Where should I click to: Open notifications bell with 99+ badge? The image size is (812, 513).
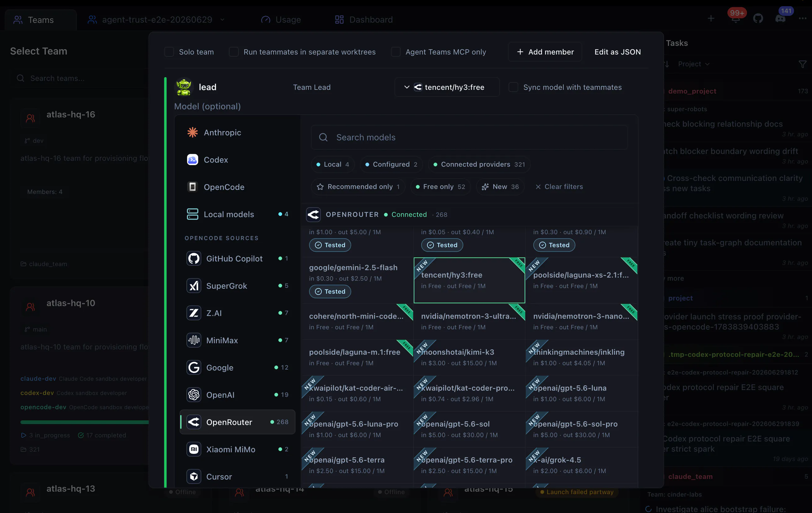click(736, 19)
